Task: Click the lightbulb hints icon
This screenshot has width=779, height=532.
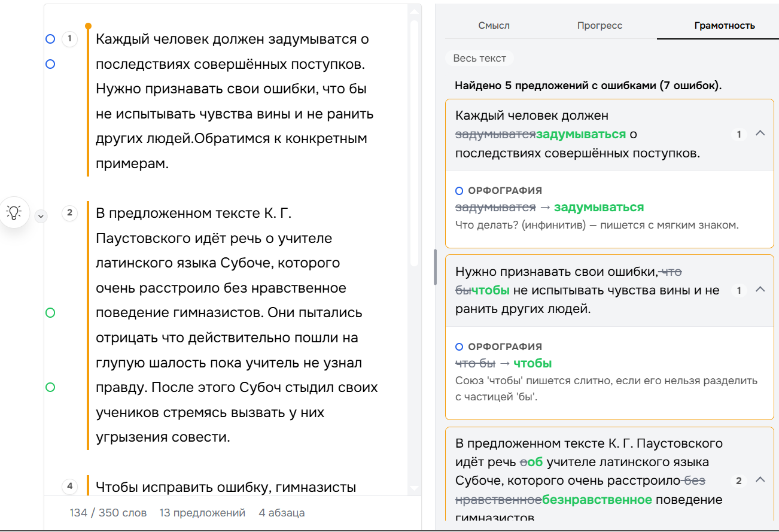Action: coord(15,212)
